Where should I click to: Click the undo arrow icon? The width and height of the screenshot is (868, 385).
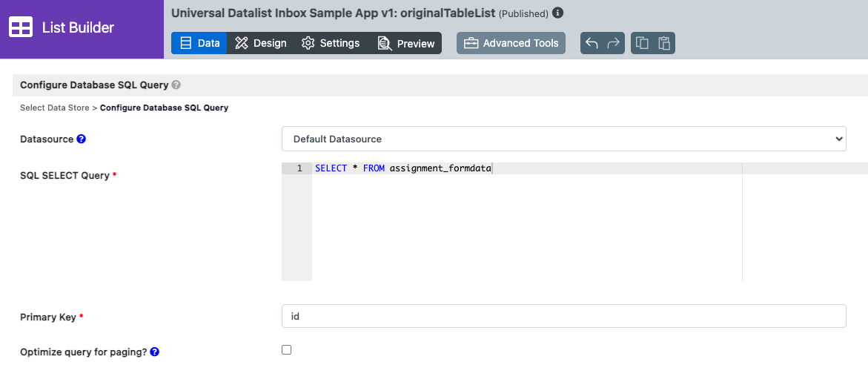pos(592,43)
